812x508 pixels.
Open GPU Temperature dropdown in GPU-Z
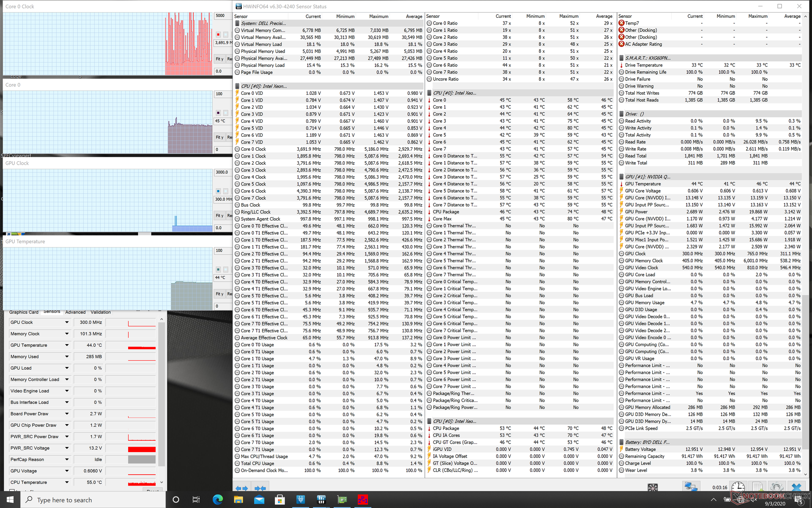point(67,345)
